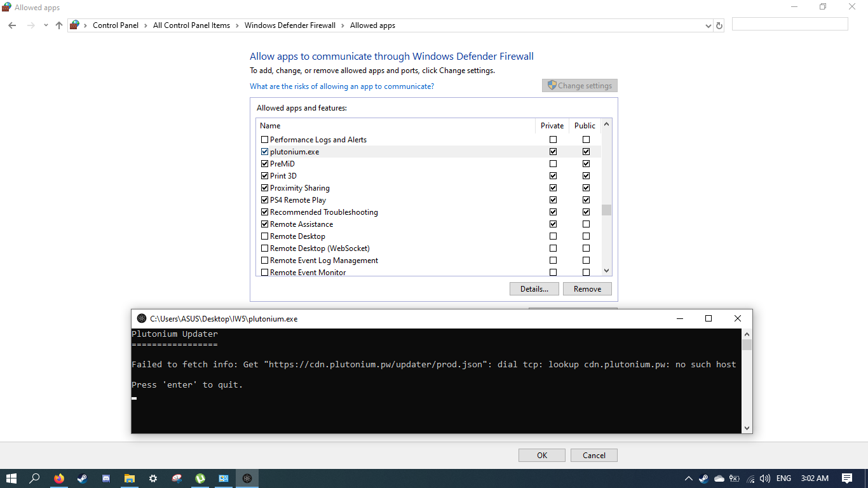Open uTorrent from the taskbar
The height and width of the screenshot is (488, 868).
pos(200,478)
